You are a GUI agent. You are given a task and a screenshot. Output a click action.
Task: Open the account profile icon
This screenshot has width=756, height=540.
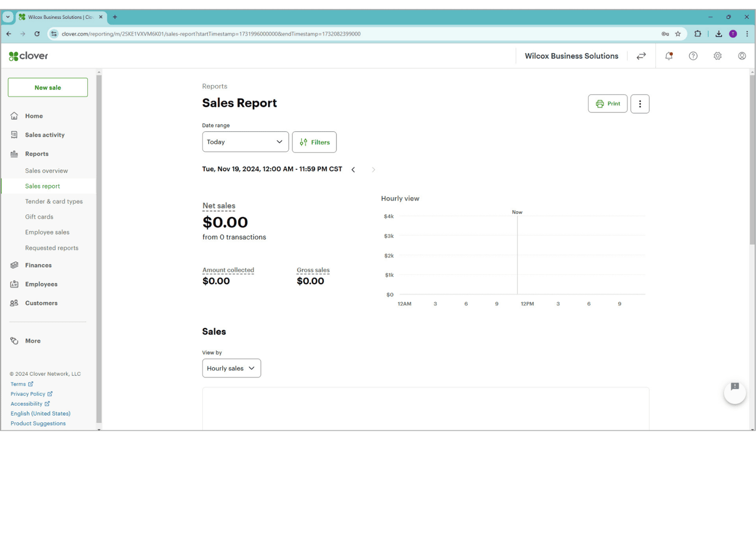742,56
